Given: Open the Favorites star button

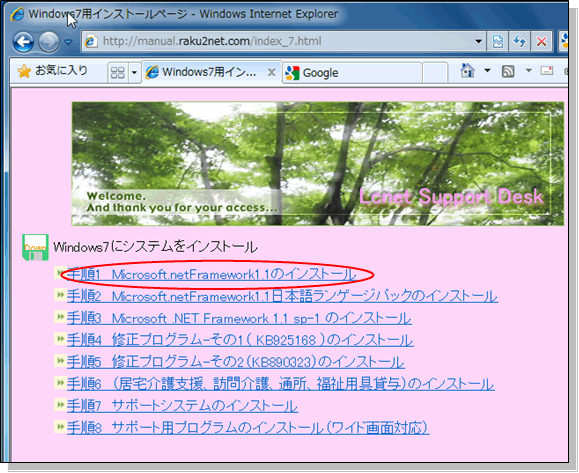Looking at the screenshot, I should 52,71.
